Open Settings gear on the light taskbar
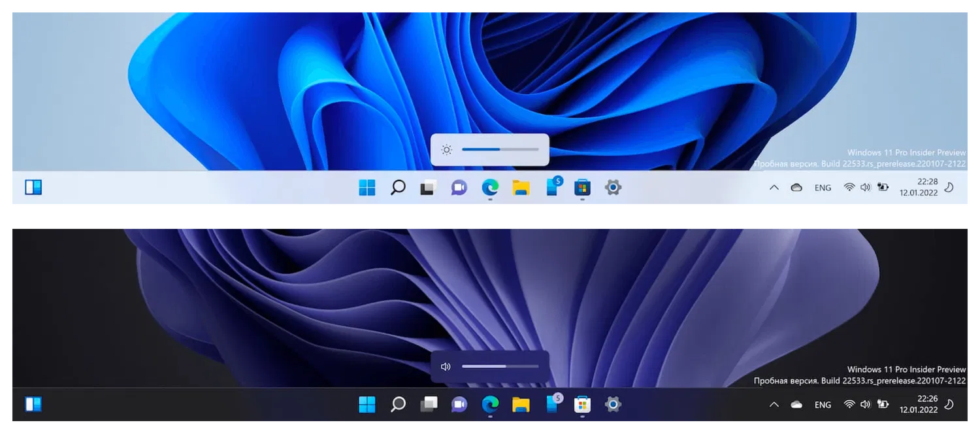This screenshot has height=446, width=980. [x=613, y=188]
